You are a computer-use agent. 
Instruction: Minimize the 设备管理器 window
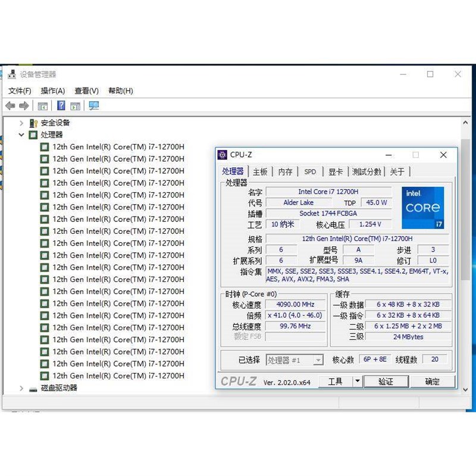(403, 74)
